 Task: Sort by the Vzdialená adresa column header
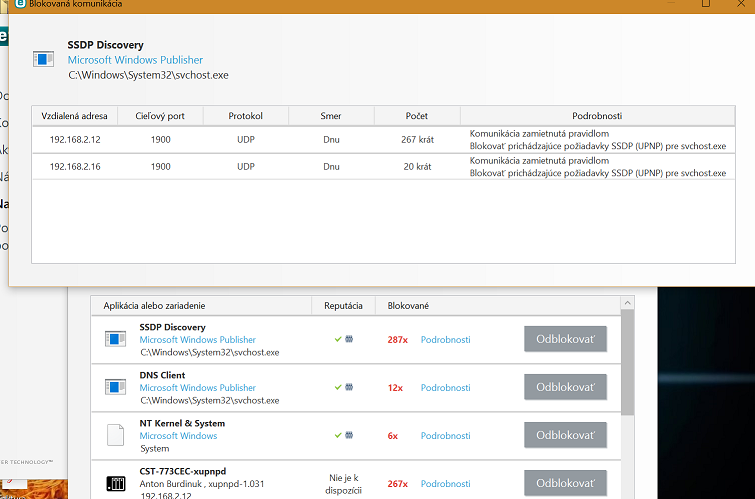[75, 116]
